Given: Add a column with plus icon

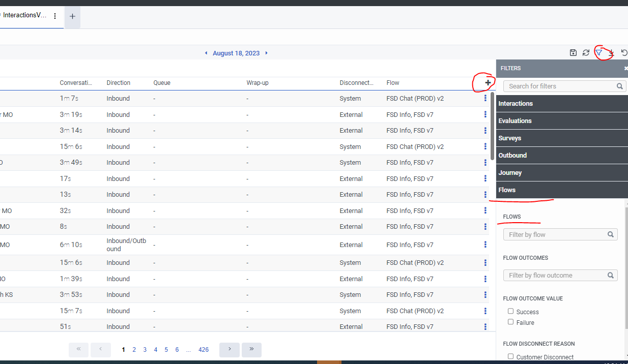Looking at the screenshot, I should click(488, 82).
